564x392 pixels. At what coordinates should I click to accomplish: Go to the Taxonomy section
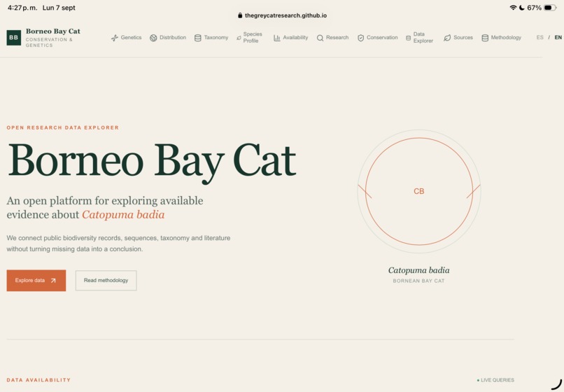coord(211,37)
